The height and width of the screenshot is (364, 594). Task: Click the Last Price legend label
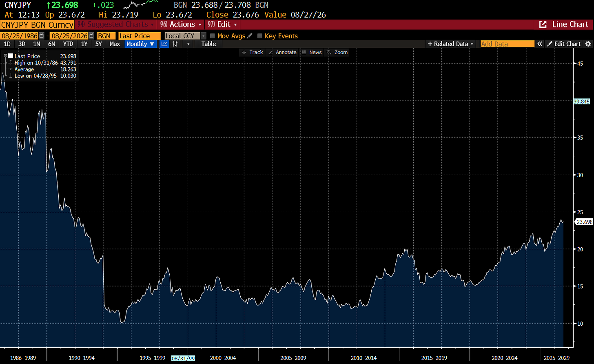27,56
